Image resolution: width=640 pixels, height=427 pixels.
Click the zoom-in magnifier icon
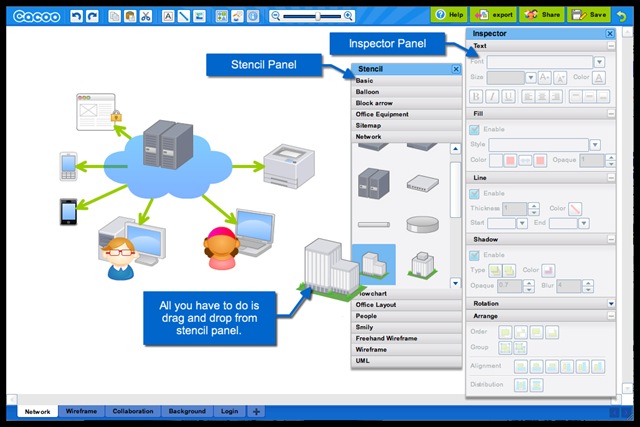pos(348,16)
